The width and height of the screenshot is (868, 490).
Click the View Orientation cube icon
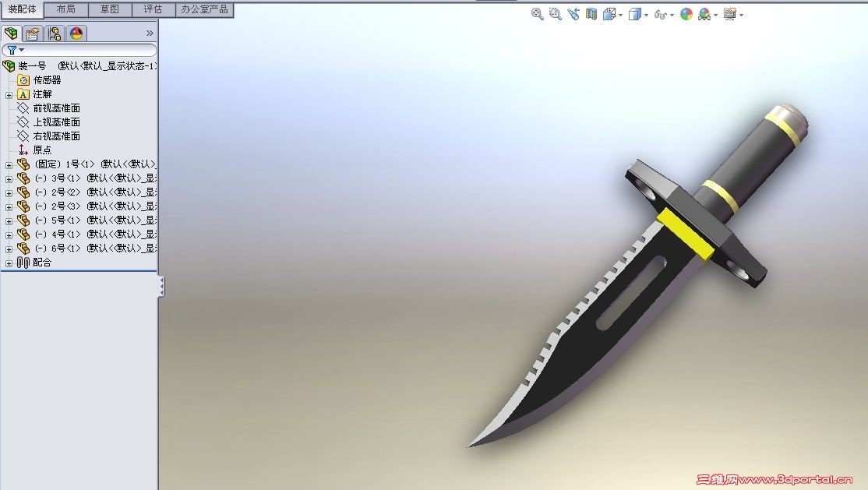click(609, 14)
